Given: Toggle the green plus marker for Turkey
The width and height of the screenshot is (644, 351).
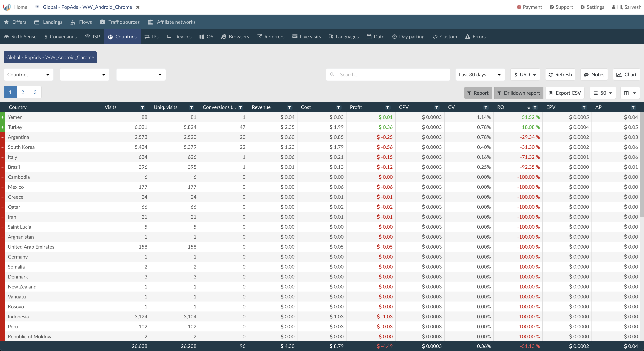Looking at the screenshot, I should tap(2, 127).
